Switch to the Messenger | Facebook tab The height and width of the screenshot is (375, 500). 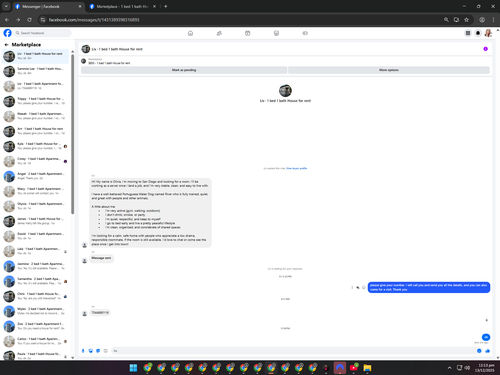click(49, 6)
